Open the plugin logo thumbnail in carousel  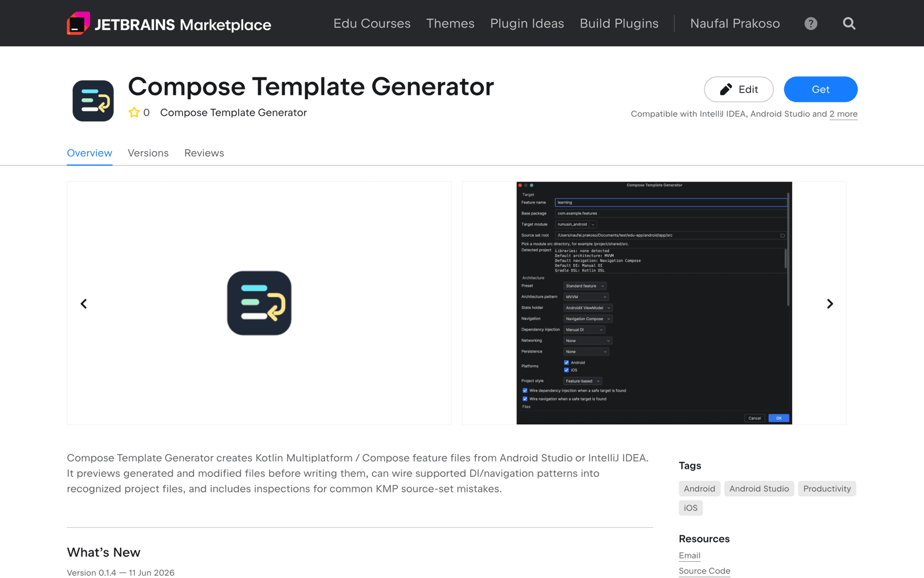[259, 303]
